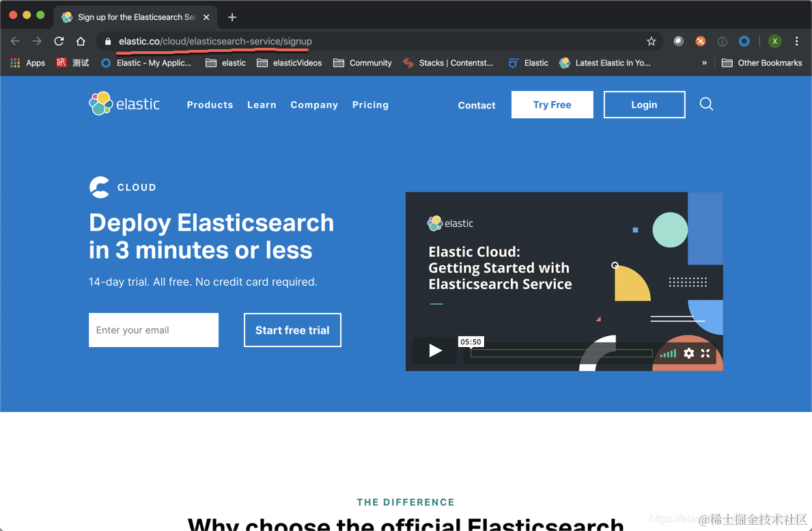Close the Sign up for the Elasticsearch tab

(x=206, y=17)
